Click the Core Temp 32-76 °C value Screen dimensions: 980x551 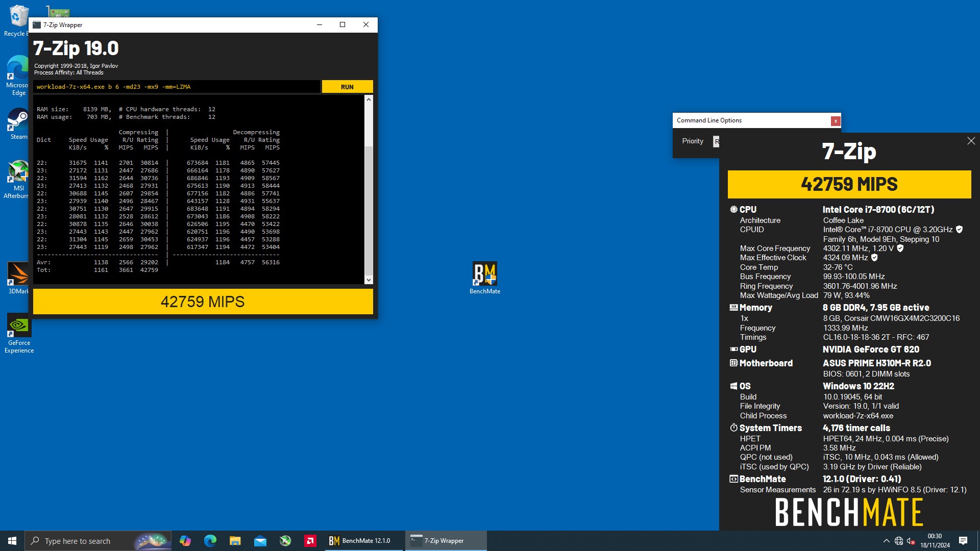(838, 267)
